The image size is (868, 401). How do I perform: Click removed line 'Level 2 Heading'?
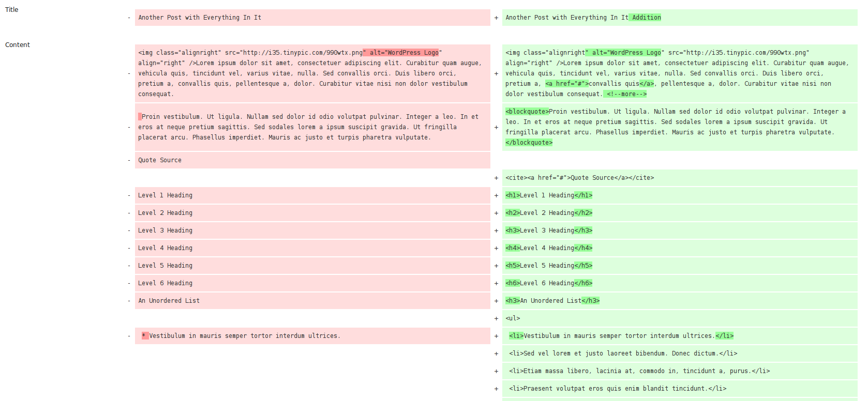click(312, 213)
